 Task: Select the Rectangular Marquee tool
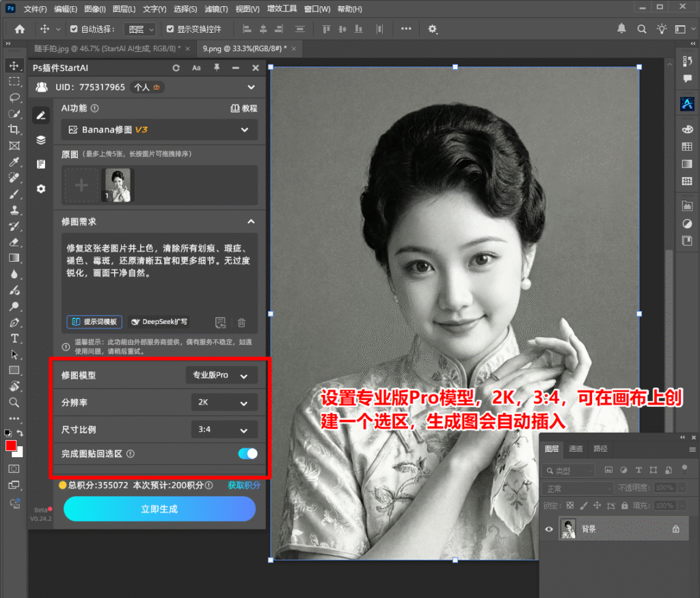coord(14,81)
